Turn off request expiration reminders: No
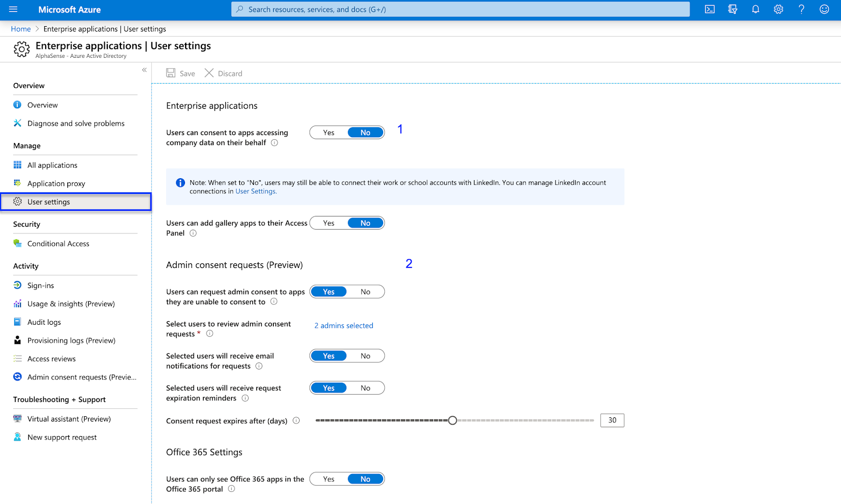The width and height of the screenshot is (841, 504). (365, 388)
